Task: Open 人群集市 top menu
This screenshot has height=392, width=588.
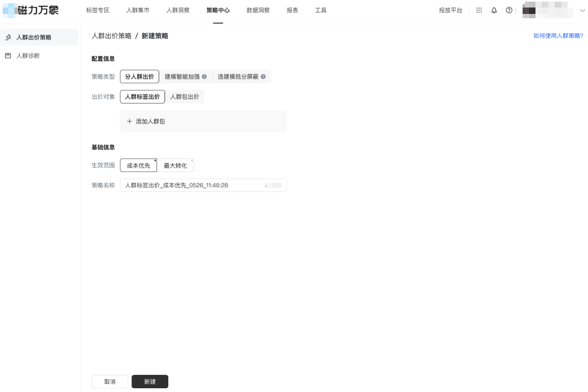Action: tap(138, 11)
